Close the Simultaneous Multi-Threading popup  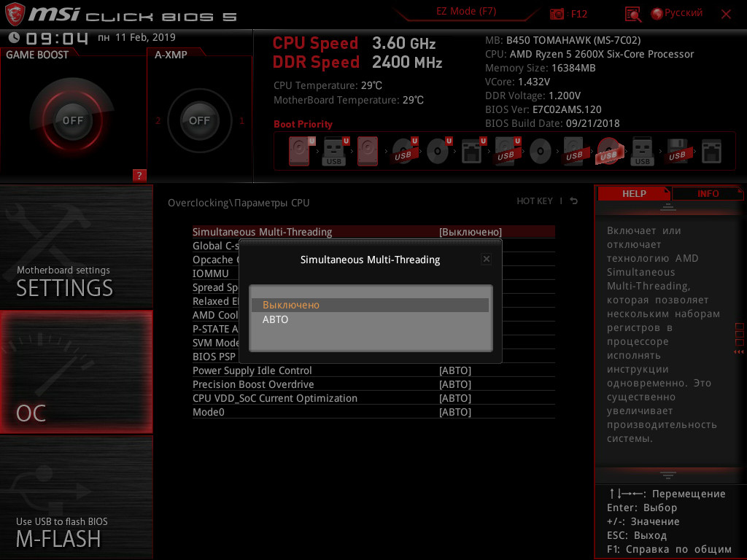486,259
